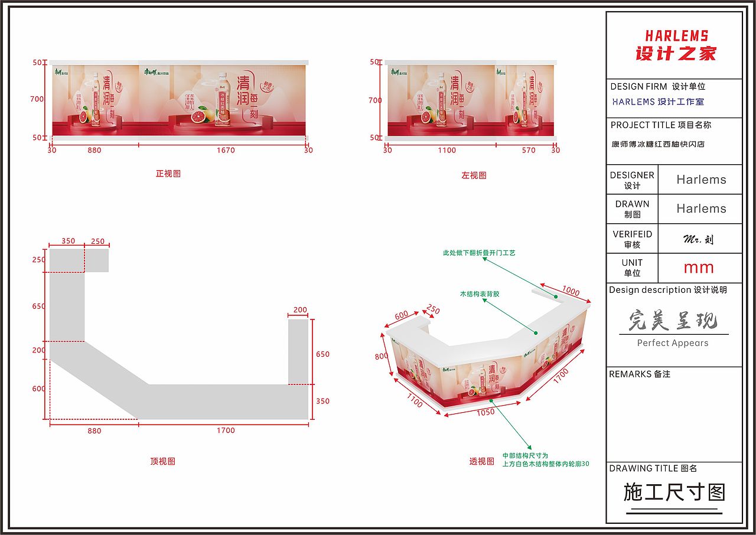Click the green note 中部结构尺寸为
The width and height of the screenshot is (756, 535).
point(525,456)
